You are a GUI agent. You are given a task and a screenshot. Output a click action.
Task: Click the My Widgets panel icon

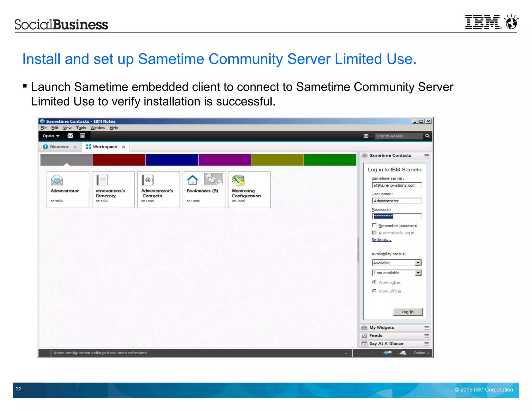364,328
